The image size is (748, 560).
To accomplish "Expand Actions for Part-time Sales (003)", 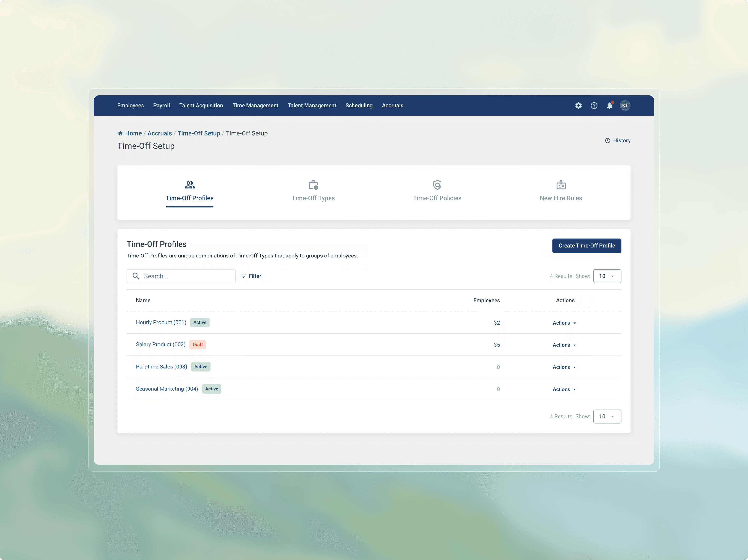I will click(x=564, y=367).
